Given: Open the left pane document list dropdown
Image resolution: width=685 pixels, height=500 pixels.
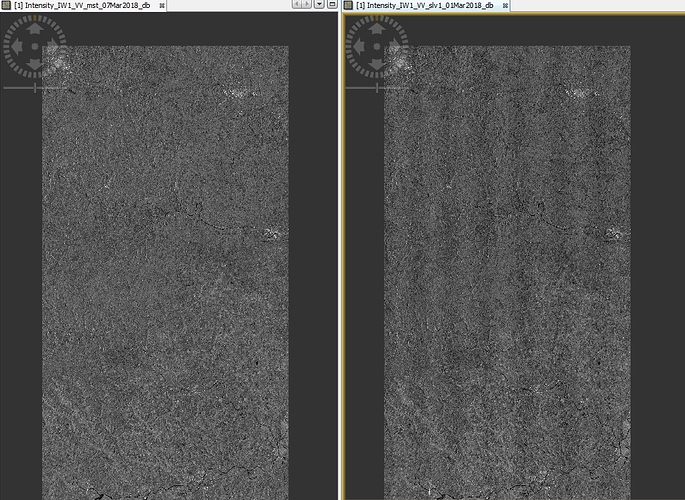Looking at the screenshot, I should pos(319,4).
